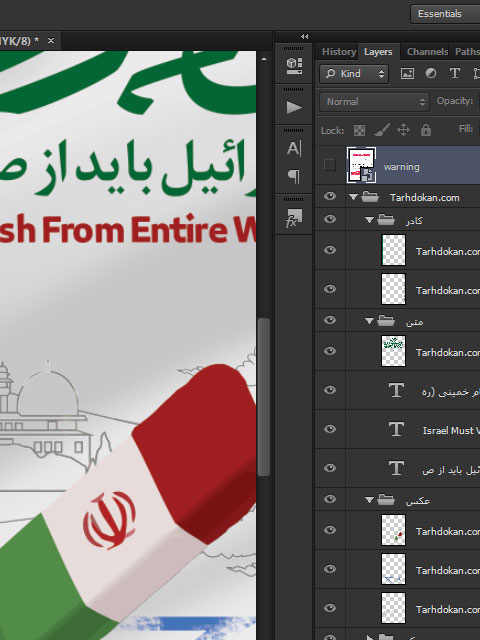This screenshot has height=640, width=480.
Task: Lock position move icon
Action: (403, 130)
